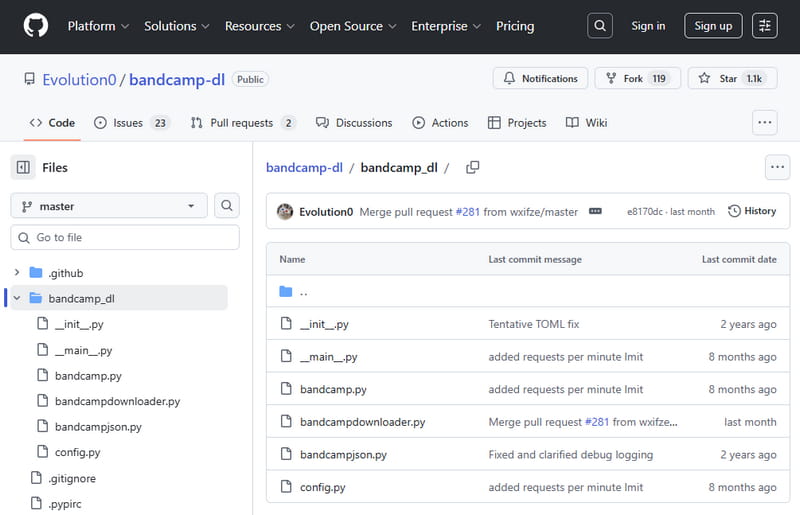This screenshot has height=515, width=800.
Task: Open bandcampdownloader.py in file table
Action: (x=362, y=422)
